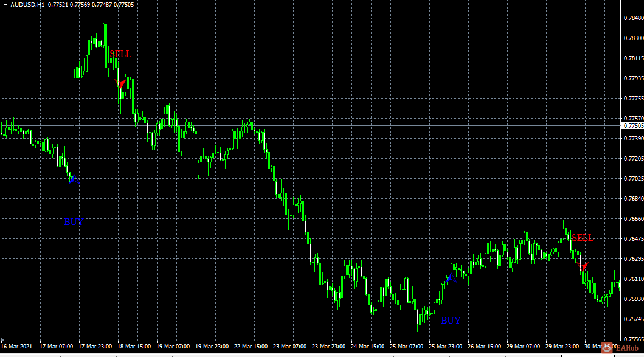
Task: Click the 0.78115 price axis label
Action: coord(633,58)
